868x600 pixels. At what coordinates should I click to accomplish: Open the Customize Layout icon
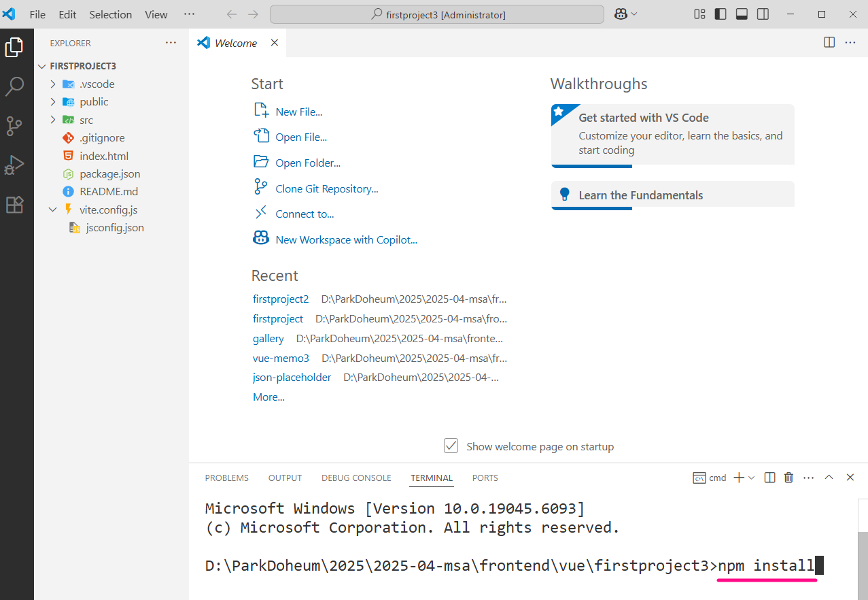699,14
